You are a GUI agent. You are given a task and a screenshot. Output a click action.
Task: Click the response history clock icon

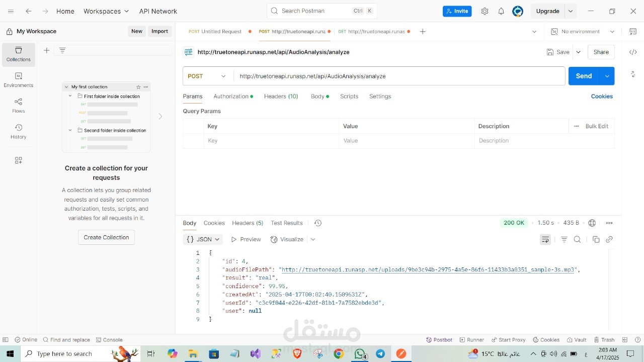click(x=318, y=223)
